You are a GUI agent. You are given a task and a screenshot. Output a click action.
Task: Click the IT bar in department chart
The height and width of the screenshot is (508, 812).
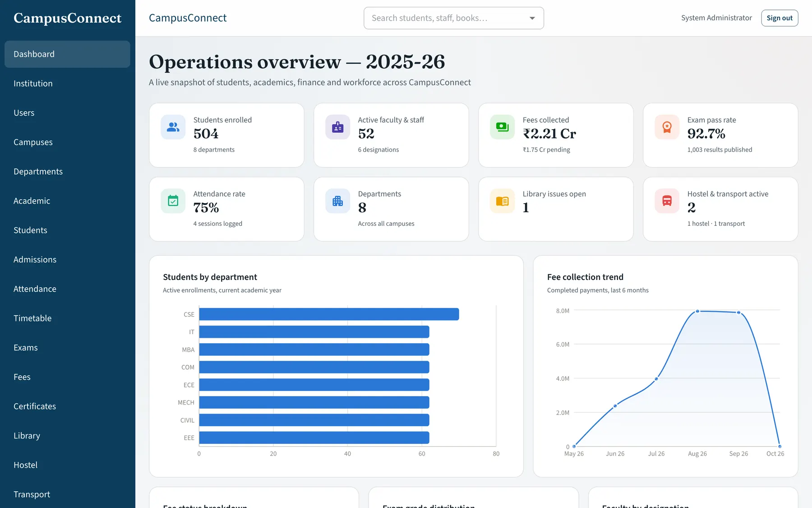(314, 332)
